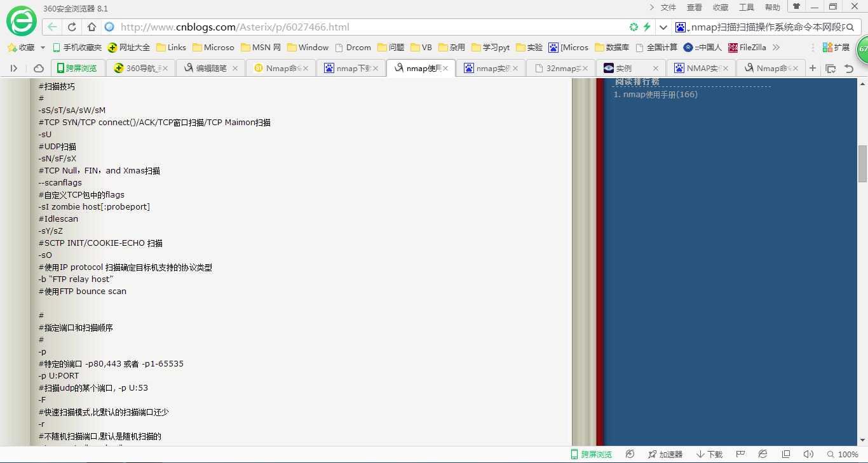Open the address bar dropdown arrow
Screen dimensions: 868x463
click(x=663, y=27)
